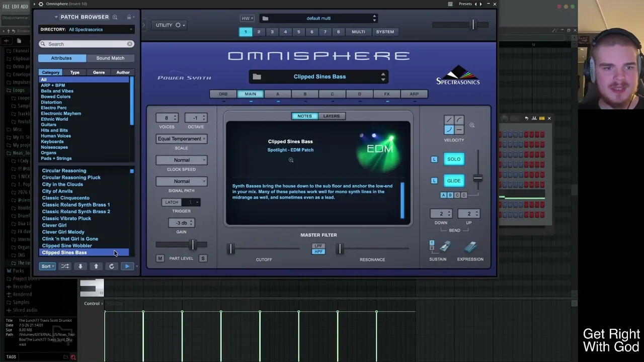Image resolution: width=644 pixels, height=362 pixels.
Task: Open the Presets menu in plugin title bar
Action: point(465,4)
